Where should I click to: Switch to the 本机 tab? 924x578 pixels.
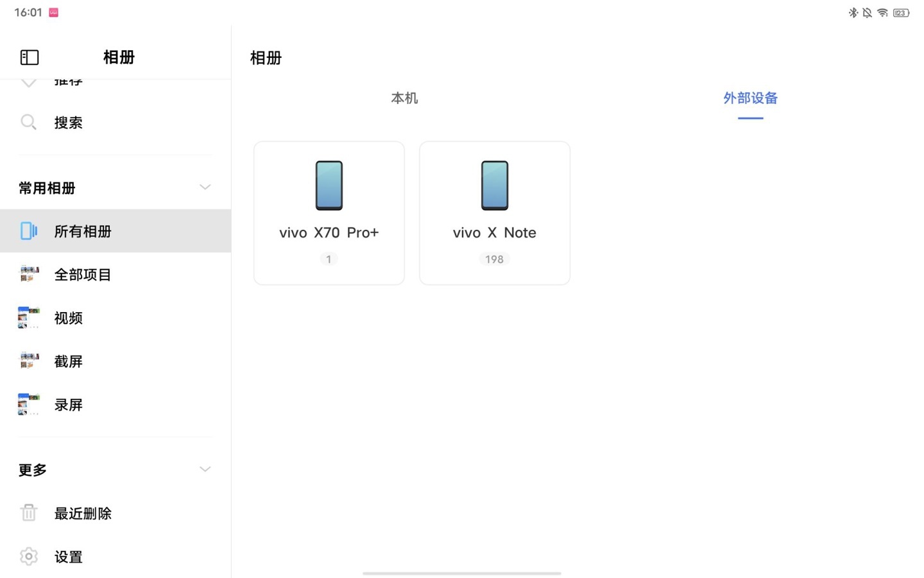[x=404, y=98]
